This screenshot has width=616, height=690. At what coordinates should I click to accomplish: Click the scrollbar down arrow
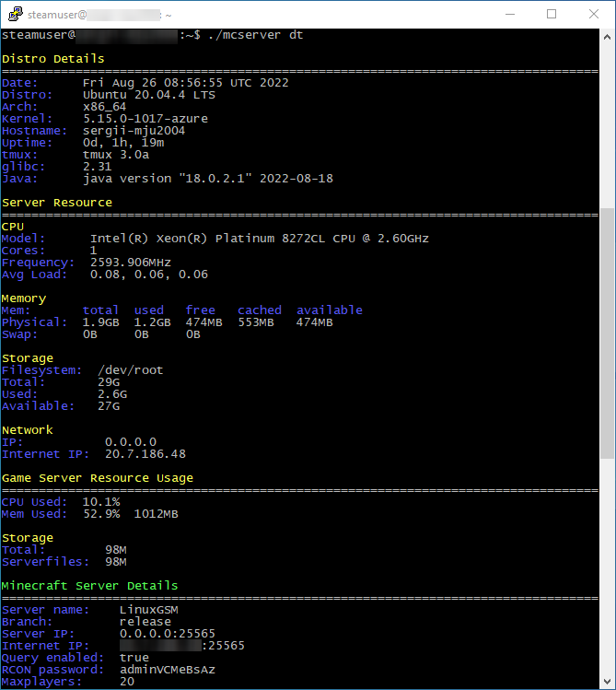point(607,682)
